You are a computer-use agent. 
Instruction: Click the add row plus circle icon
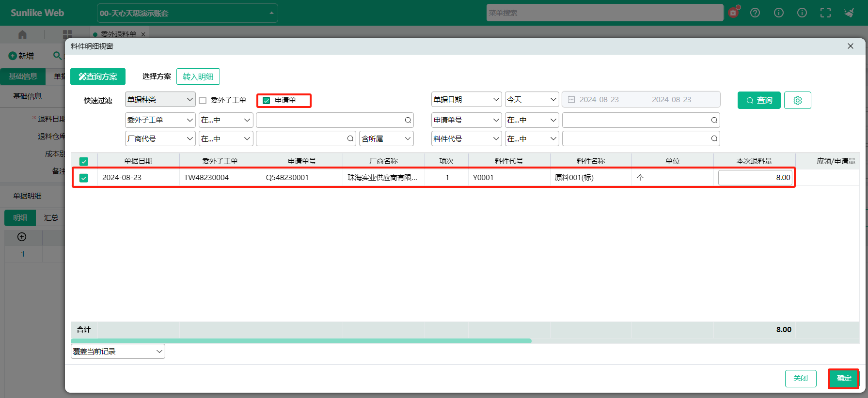point(22,237)
